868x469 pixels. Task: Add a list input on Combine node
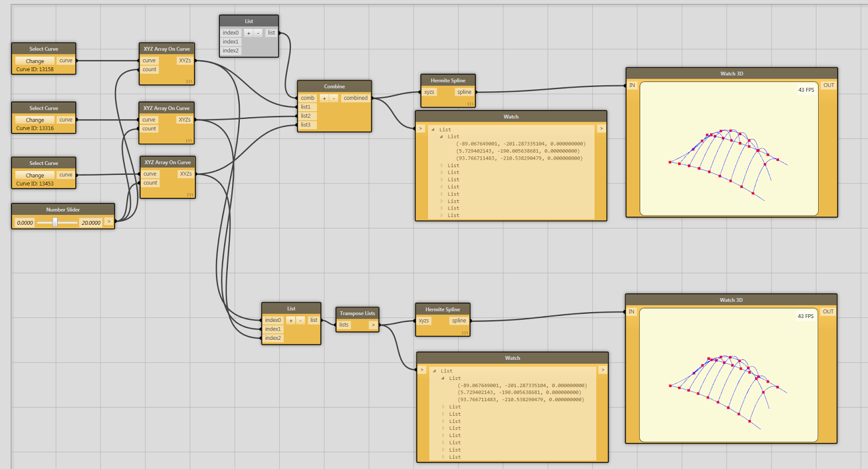(324, 98)
